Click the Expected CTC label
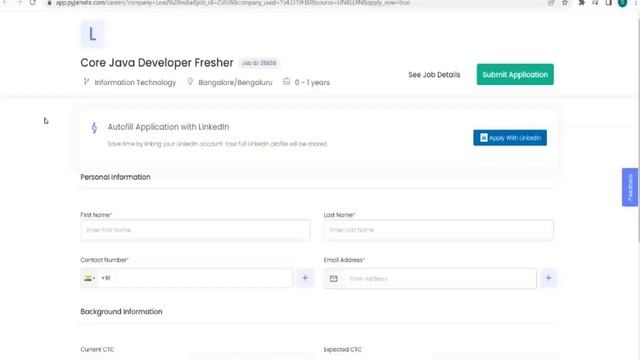The height and width of the screenshot is (360, 640). [342, 349]
